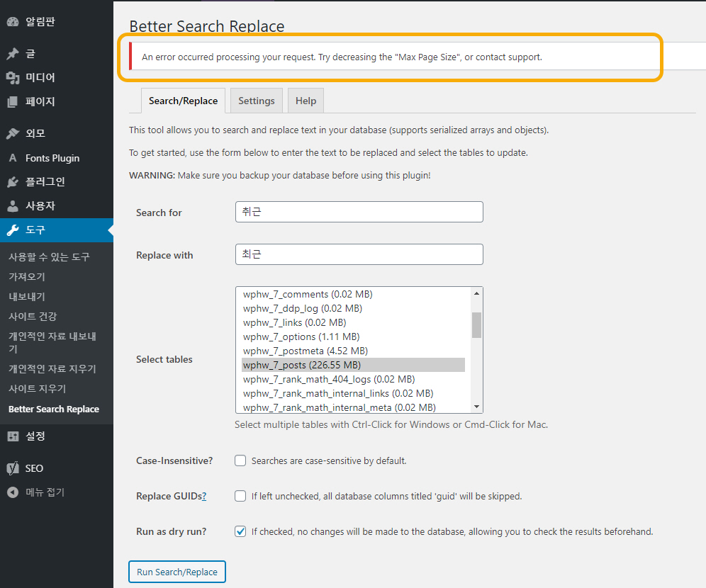Image resolution: width=706 pixels, height=588 pixels.
Task: Open the 알림판 dashboard menu
Action: coord(40,21)
